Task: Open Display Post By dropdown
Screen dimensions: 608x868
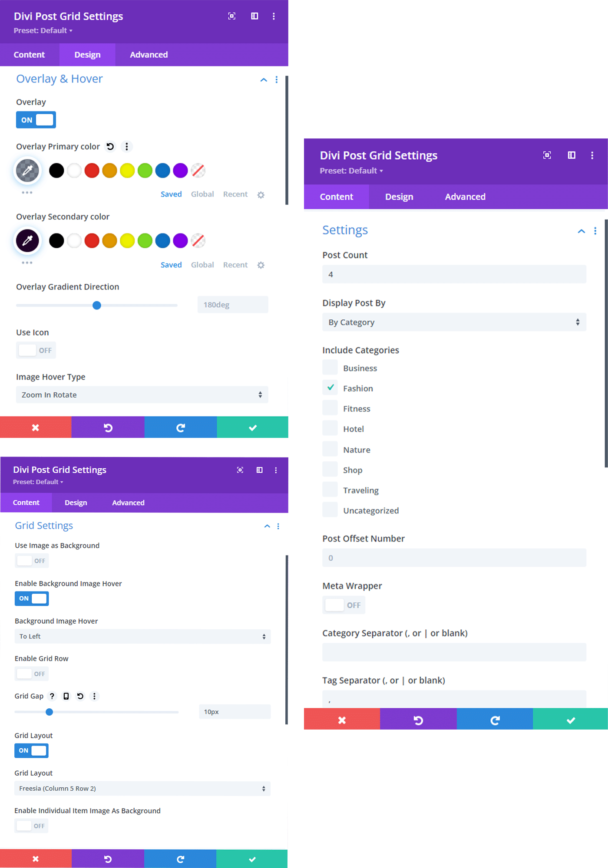Action: point(454,322)
